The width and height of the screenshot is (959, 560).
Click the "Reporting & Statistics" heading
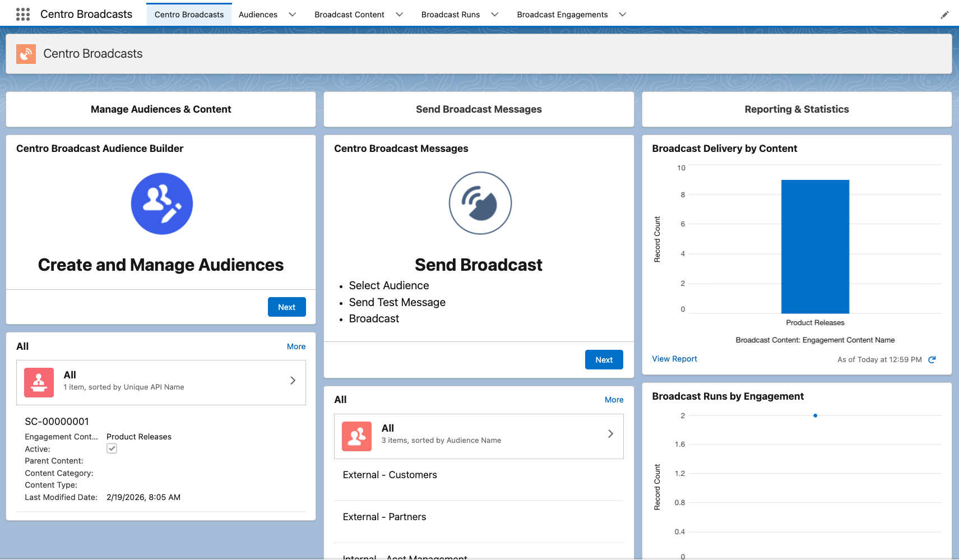click(x=796, y=109)
